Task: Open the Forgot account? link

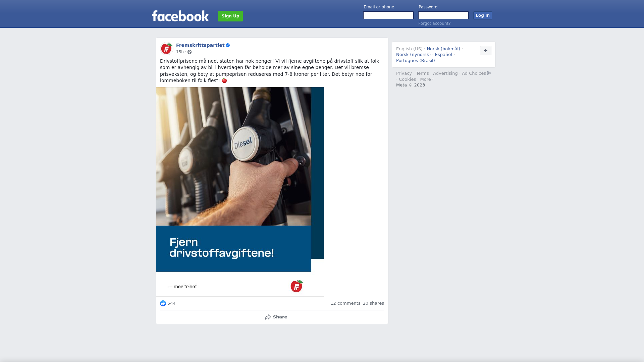Action: click(434, 23)
